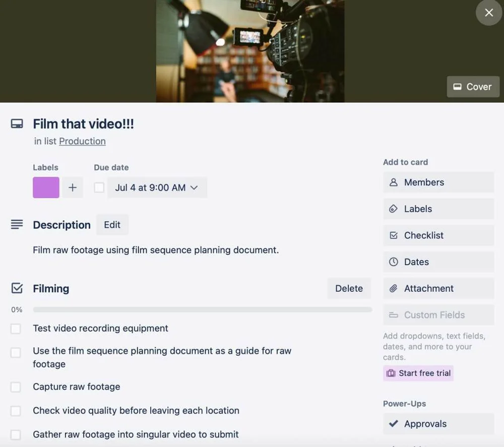Check the Capture raw footage item
This screenshot has height=447, width=504.
tap(16, 387)
